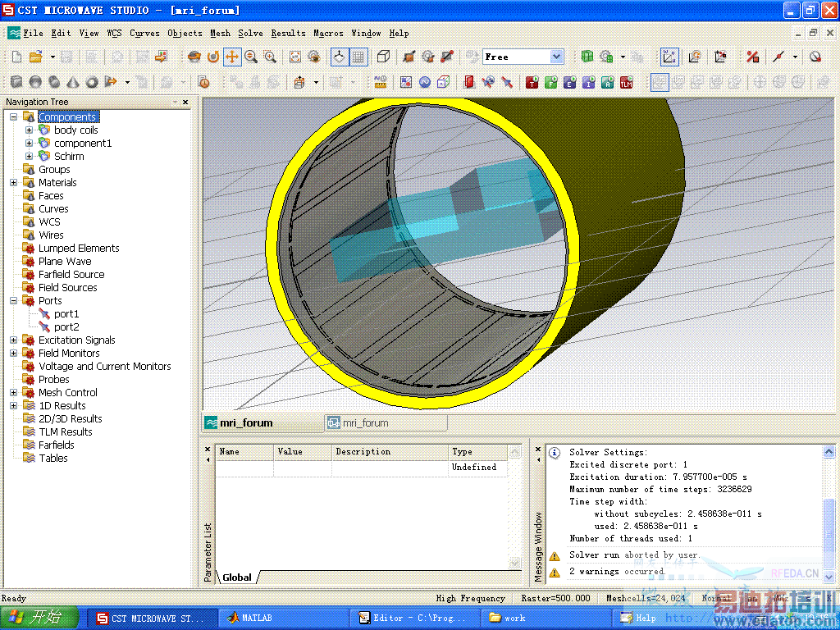Open the work folder taskbar button
Viewport: 840px width, 630px height.
pyautogui.click(x=546, y=618)
